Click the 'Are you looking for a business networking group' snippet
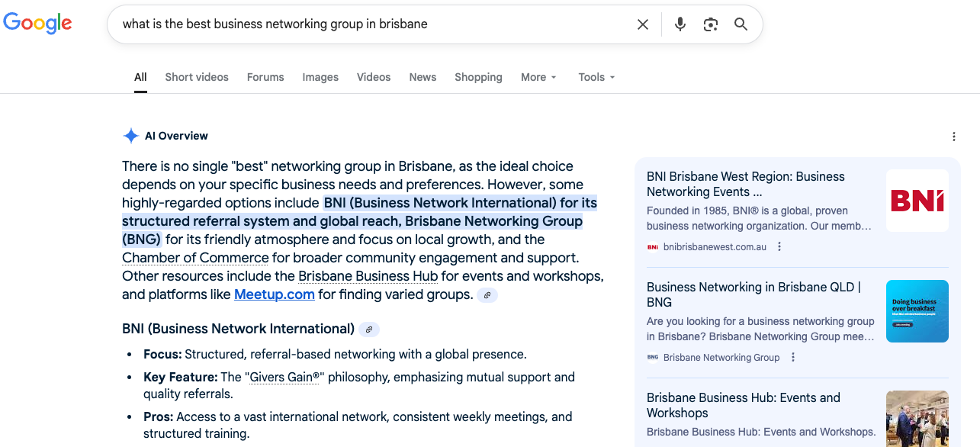This screenshot has width=980, height=447. click(760, 329)
